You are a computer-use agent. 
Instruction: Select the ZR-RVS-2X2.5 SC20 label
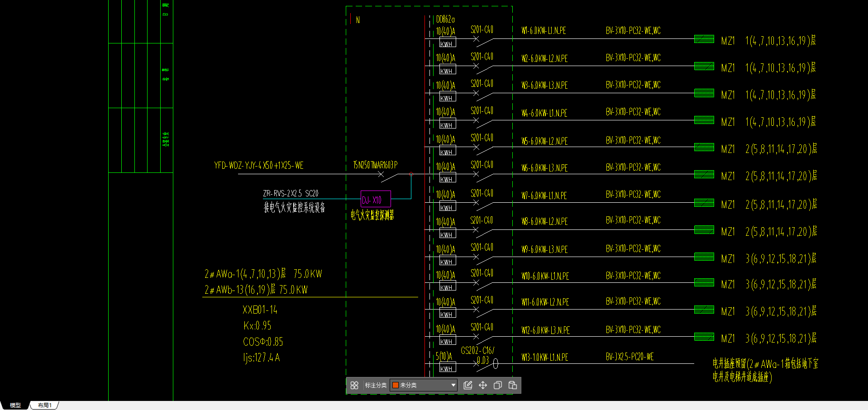point(291,194)
